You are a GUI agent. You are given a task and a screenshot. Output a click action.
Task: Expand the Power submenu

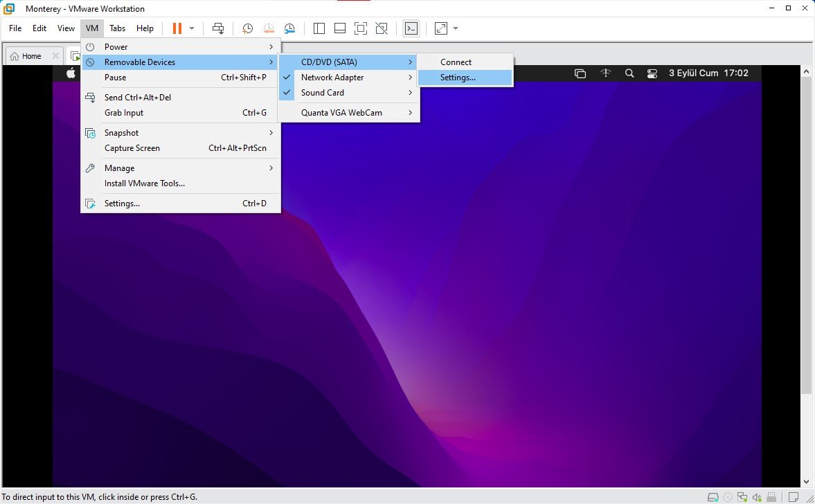180,47
